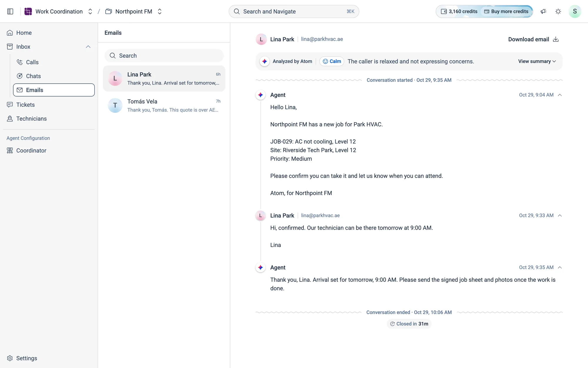Click the Inbox label in sidebar
This screenshot has width=588, height=368.
23,47
